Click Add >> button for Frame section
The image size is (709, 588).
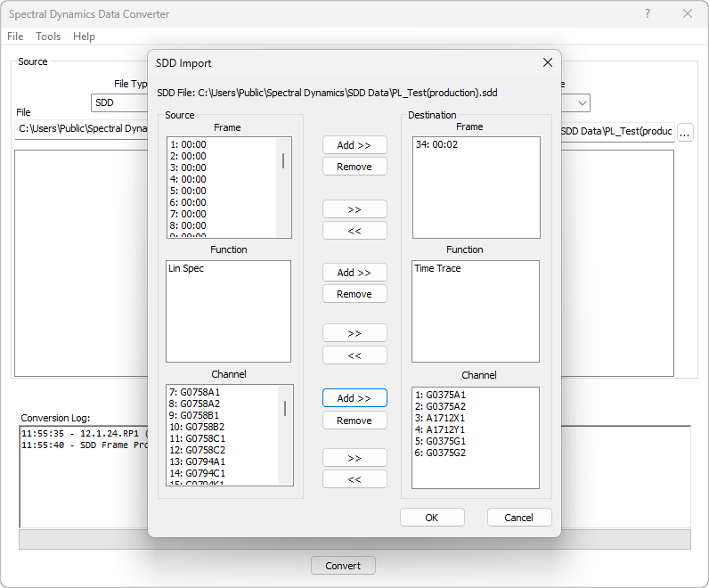coord(354,145)
